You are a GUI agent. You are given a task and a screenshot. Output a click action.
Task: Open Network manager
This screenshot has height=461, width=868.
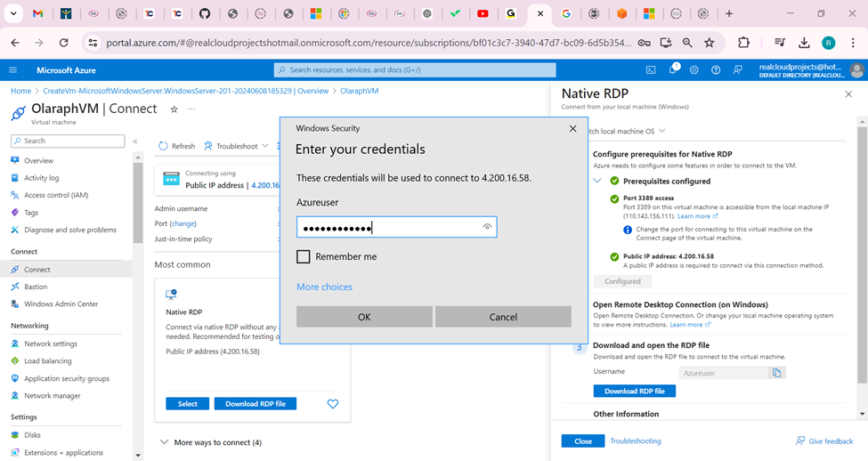pos(52,396)
